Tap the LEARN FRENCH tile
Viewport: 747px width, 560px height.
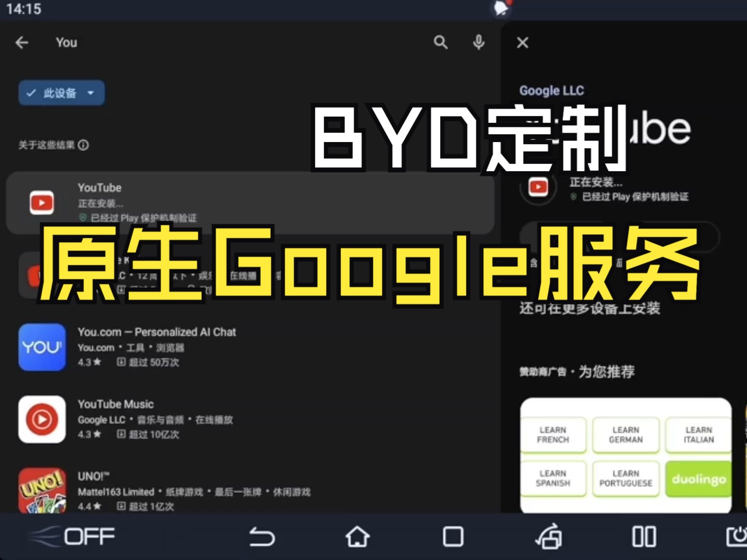click(x=553, y=435)
